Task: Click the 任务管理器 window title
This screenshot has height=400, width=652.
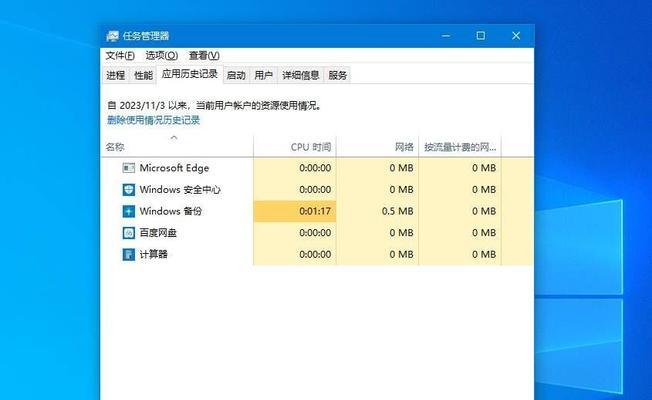Action: coord(146,36)
